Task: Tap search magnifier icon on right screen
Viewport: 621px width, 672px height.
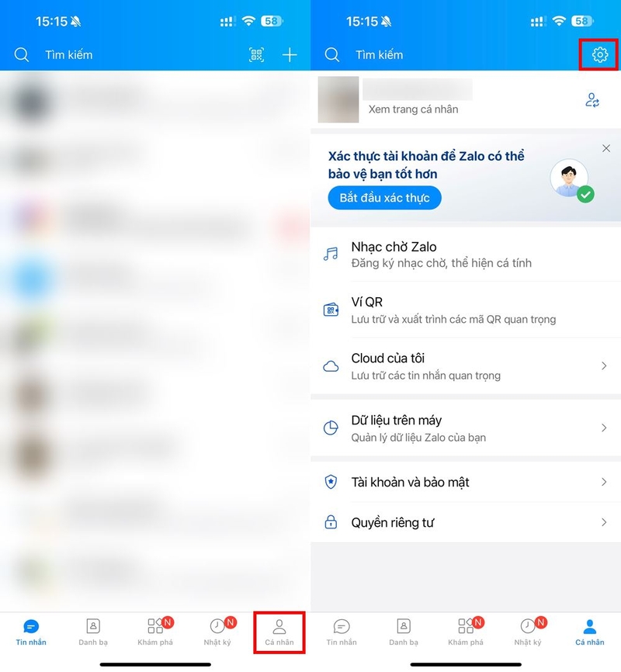Action: [332, 54]
